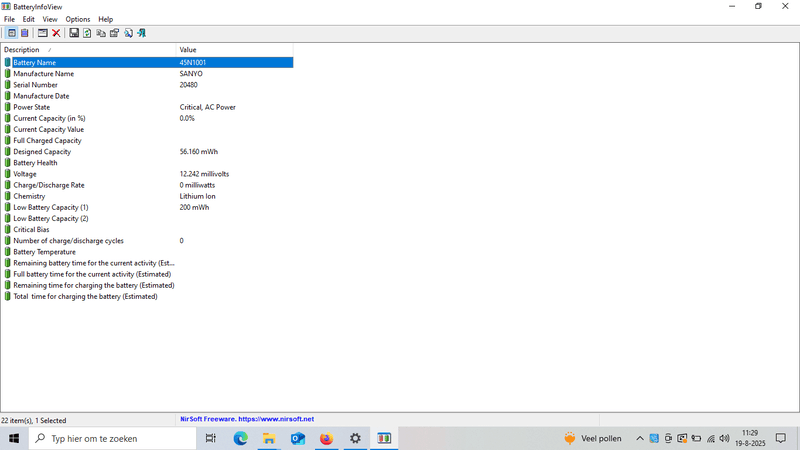Select the Current Capacity Value row

(x=147, y=130)
